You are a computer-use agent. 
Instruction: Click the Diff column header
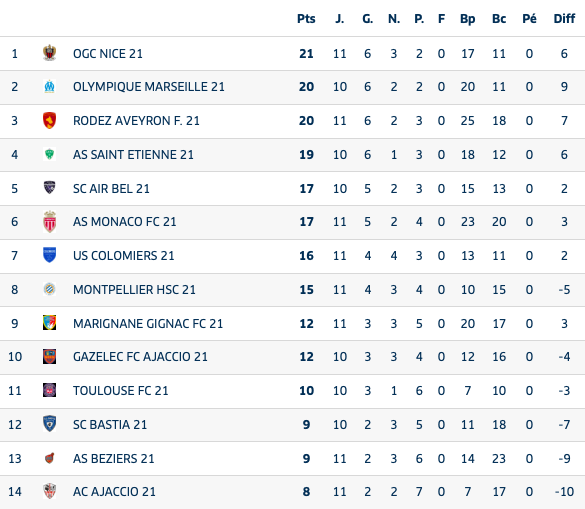(564, 19)
